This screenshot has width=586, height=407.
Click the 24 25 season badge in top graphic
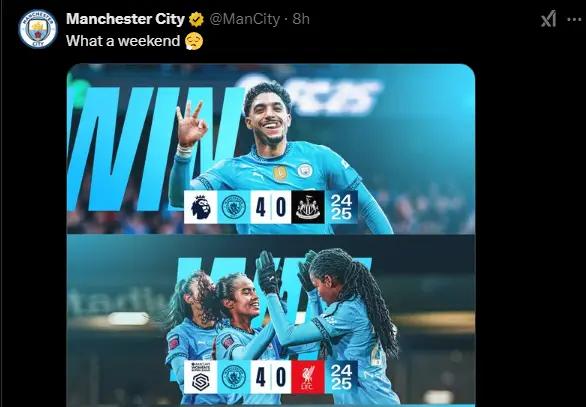coord(341,207)
